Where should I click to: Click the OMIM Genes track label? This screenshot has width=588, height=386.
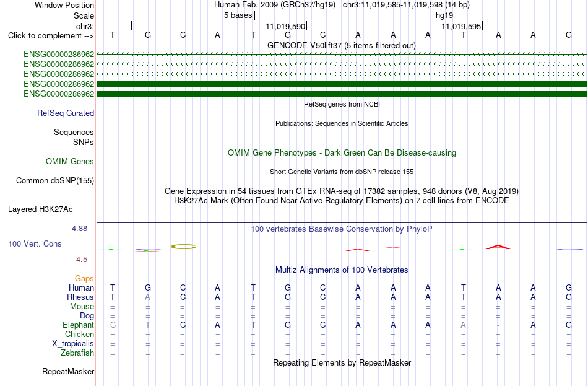tap(69, 162)
